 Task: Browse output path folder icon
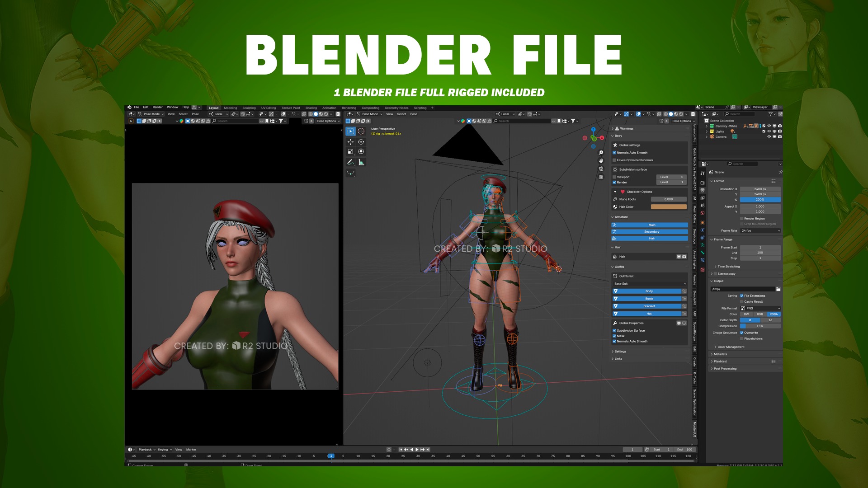pos(778,289)
